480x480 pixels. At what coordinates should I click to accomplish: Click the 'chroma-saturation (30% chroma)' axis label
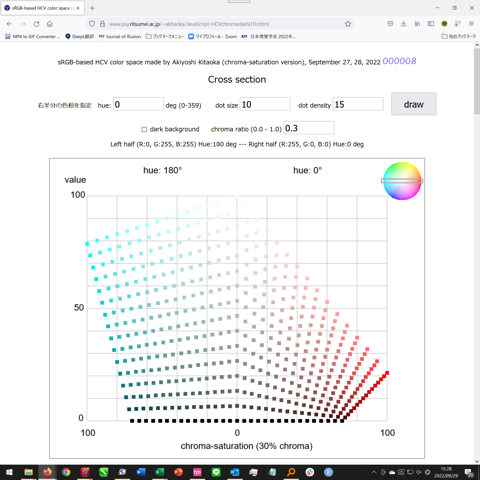tap(247, 446)
